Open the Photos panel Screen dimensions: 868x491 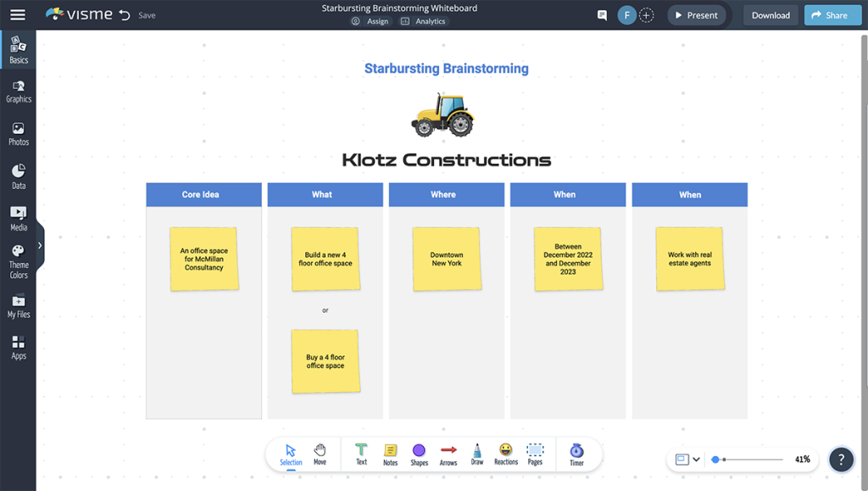pyautogui.click(x=18, y=133)
